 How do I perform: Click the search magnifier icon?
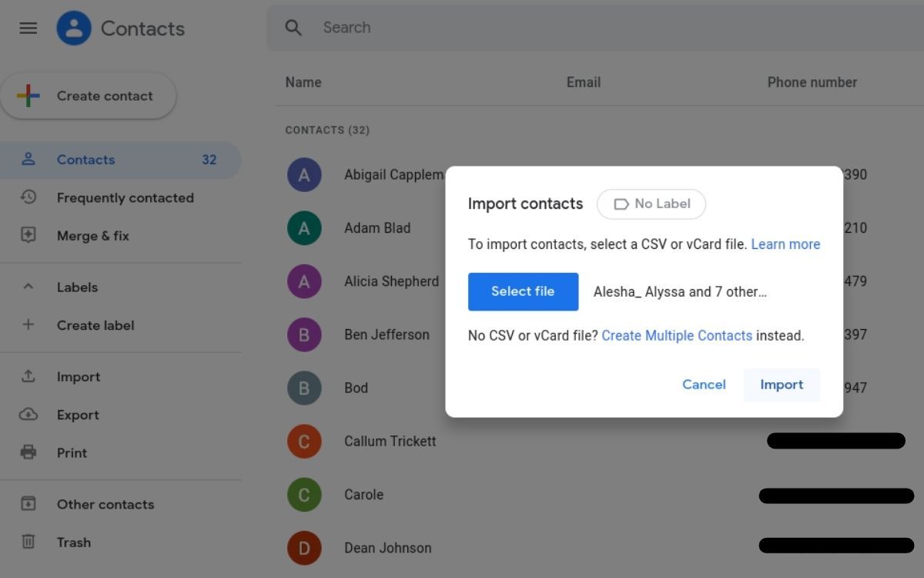click(293, 27)
